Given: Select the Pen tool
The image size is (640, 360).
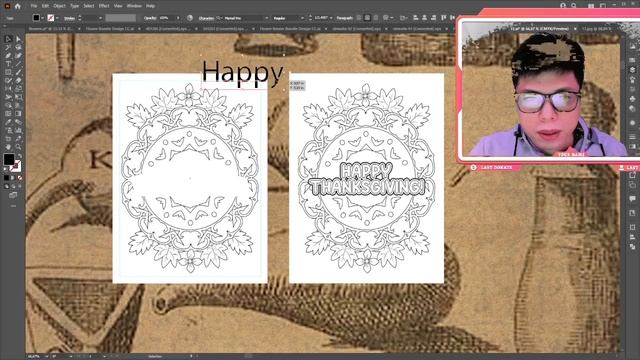Looking at the screenshot, I should [x=8, y=56].
